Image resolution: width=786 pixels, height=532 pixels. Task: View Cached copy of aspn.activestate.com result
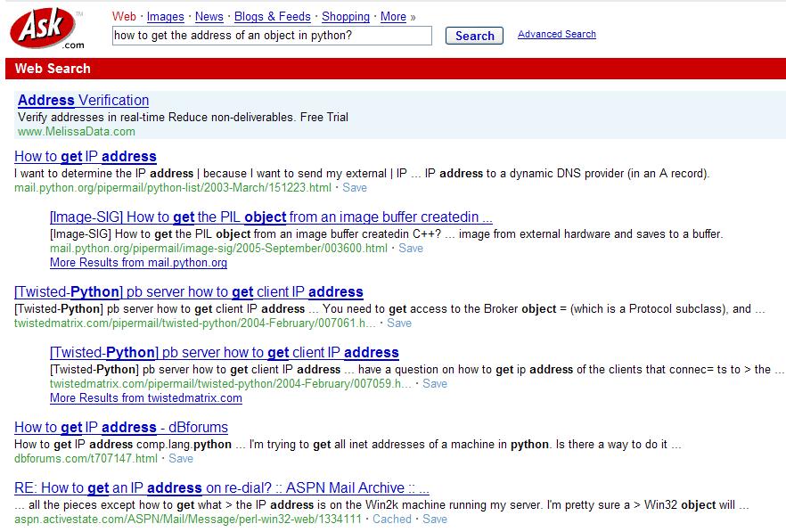pos(392,520)
